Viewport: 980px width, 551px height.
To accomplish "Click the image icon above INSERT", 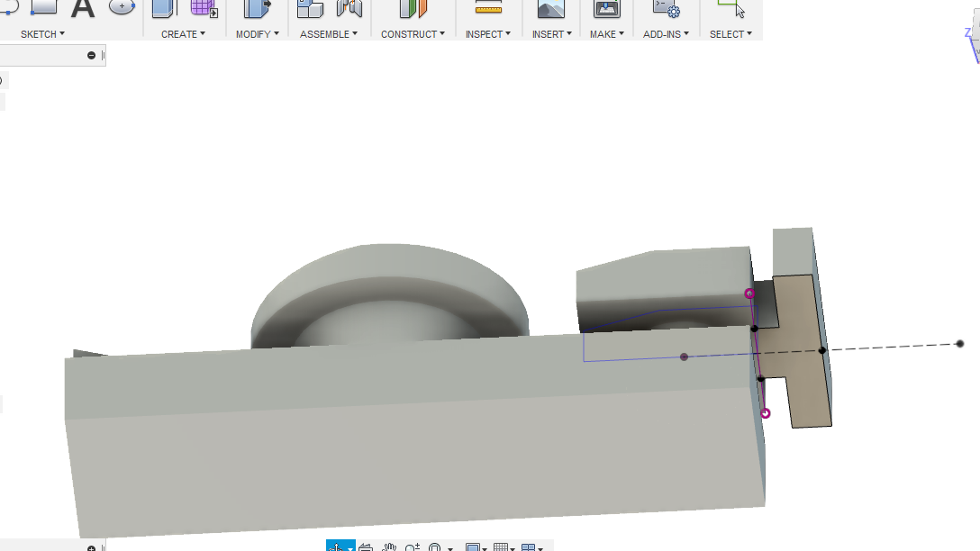I will pyautogui.click(x=551, y=9).
